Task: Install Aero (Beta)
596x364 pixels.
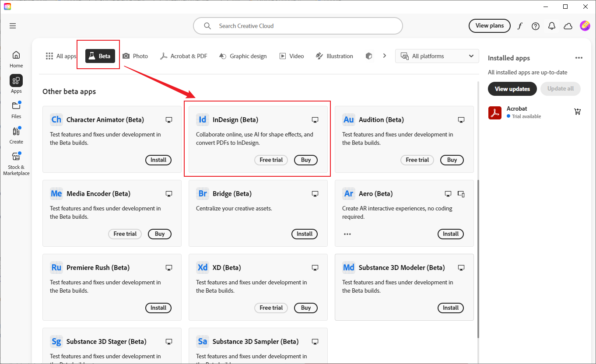Action: tap(451, 234)
